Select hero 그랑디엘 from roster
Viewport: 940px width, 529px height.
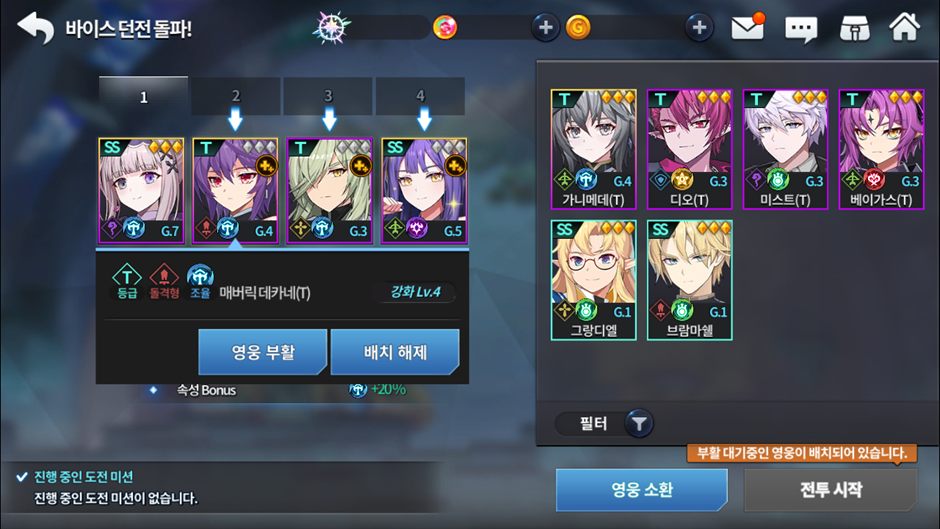[593, 280]
